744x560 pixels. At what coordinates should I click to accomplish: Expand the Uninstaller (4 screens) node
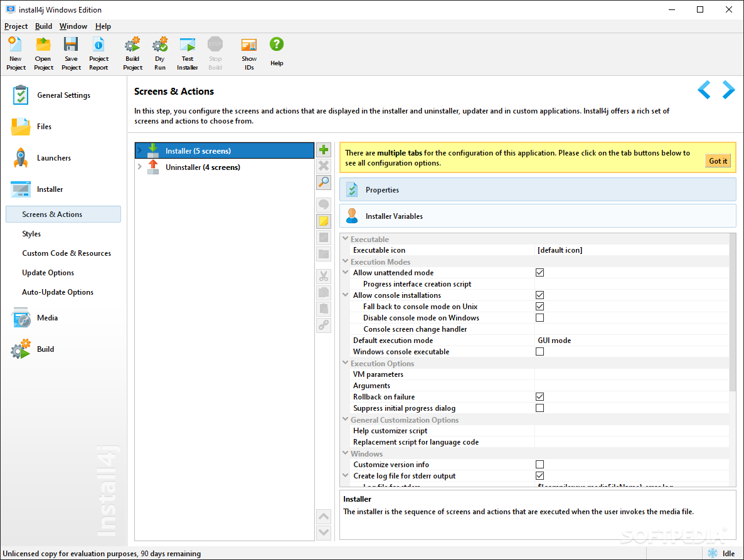tap(140, 167)
